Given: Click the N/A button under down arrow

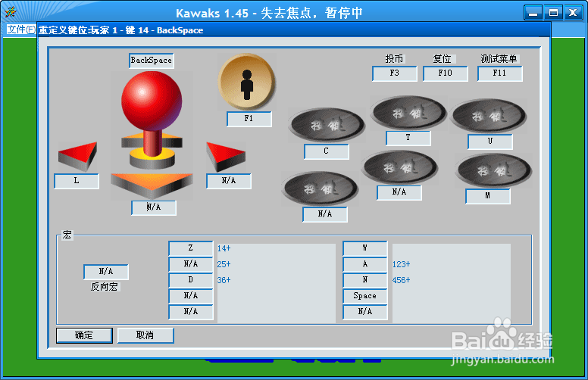Looking at the screenshot, I should [154, 207].
